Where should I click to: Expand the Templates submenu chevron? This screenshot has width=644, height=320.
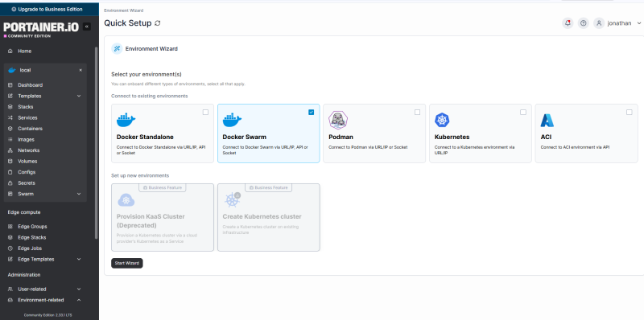79,96
